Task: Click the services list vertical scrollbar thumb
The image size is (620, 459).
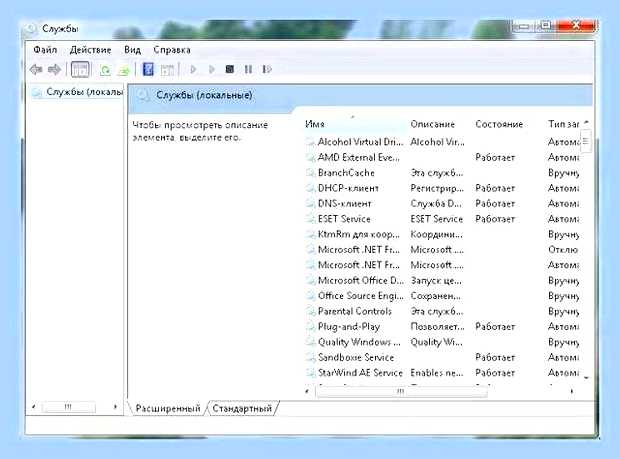Action: [586, 141]
